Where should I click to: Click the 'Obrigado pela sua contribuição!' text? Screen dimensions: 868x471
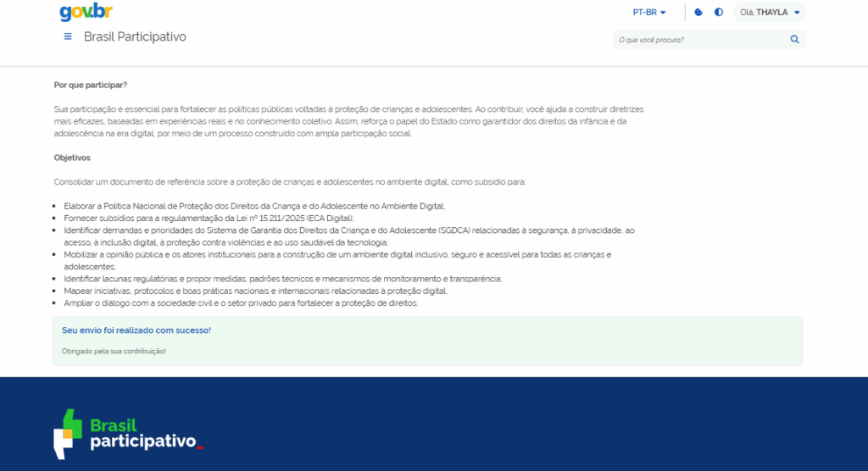pos(114,351)
